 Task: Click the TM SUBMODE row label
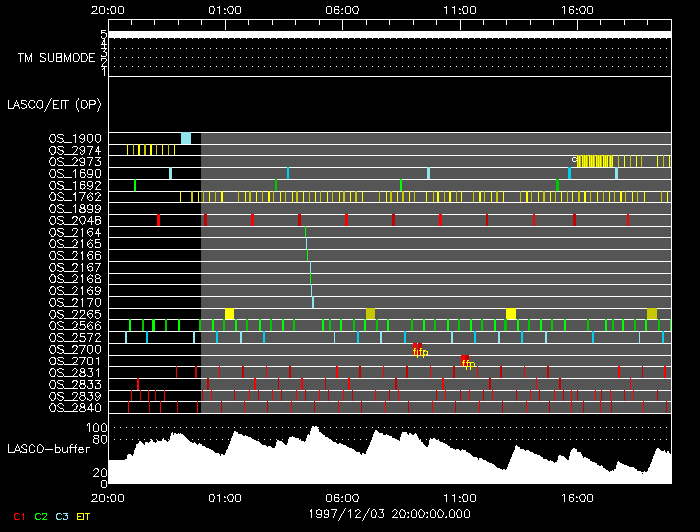point(56,58)
